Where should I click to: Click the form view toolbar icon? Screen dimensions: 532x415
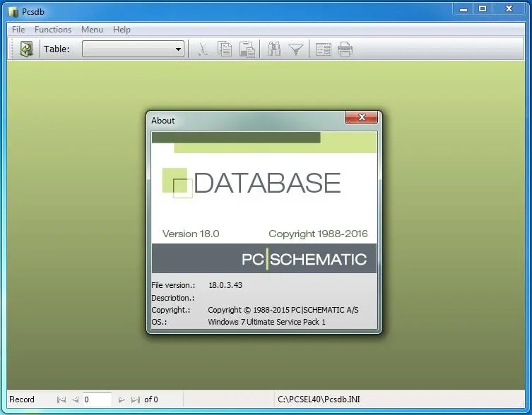tap(323, 49)
